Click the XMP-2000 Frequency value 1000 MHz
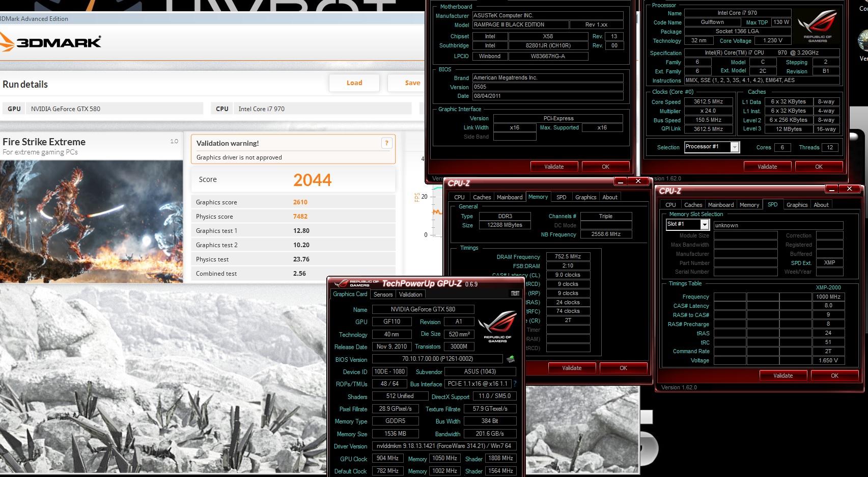This screenshot has width=868, height=477. [828, 297]
